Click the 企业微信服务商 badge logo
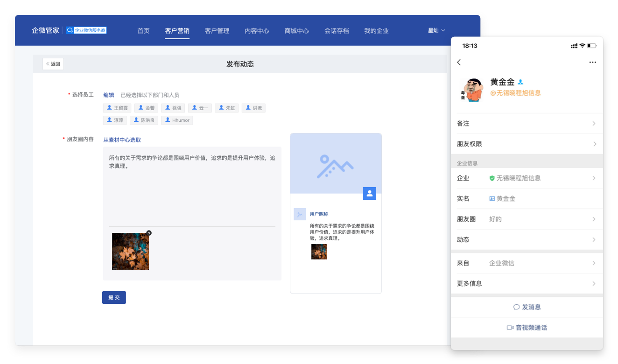 pos(86,30)
